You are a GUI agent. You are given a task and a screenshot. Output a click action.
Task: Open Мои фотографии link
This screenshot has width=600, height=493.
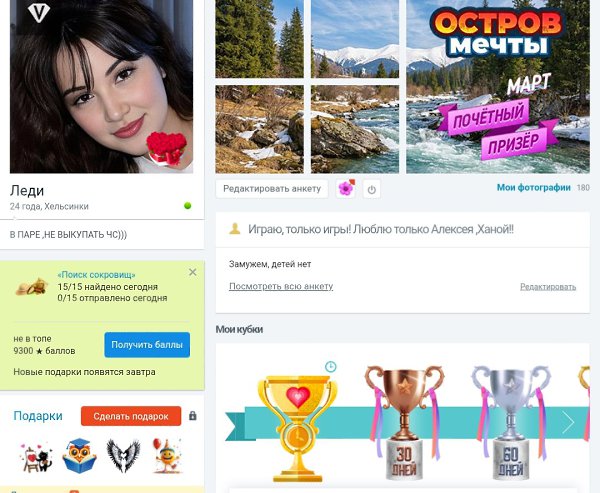(533, 188)
